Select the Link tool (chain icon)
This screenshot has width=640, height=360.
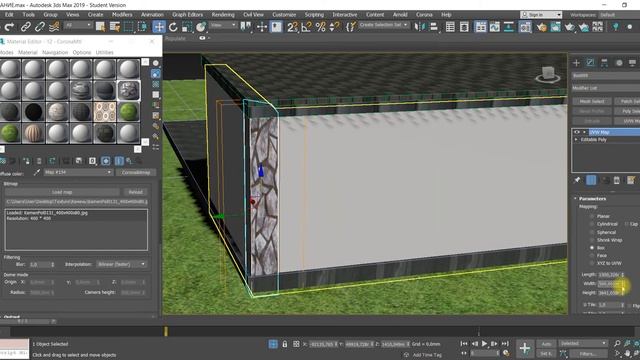click(25, 27)
